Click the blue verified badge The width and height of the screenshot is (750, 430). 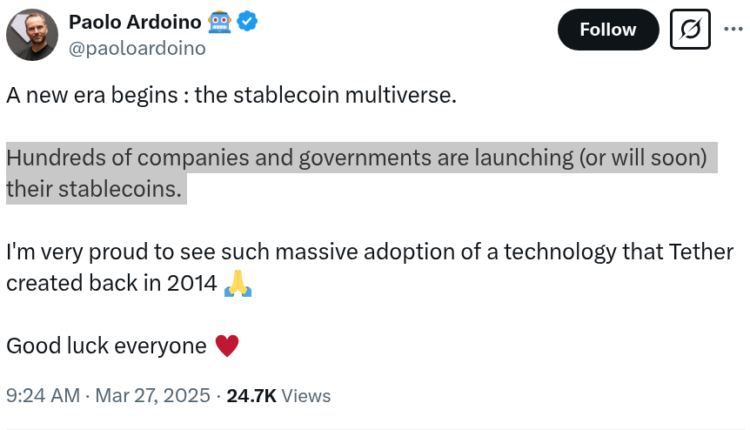[242, 22]
